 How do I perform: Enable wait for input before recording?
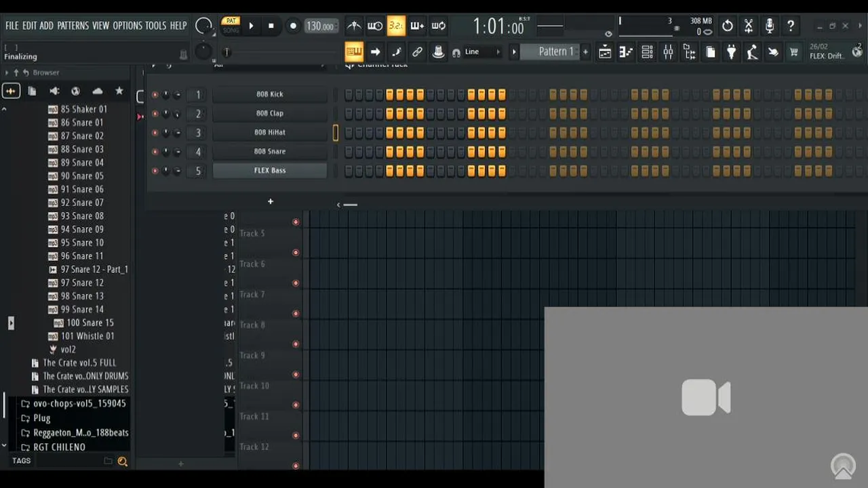[375, 26]
